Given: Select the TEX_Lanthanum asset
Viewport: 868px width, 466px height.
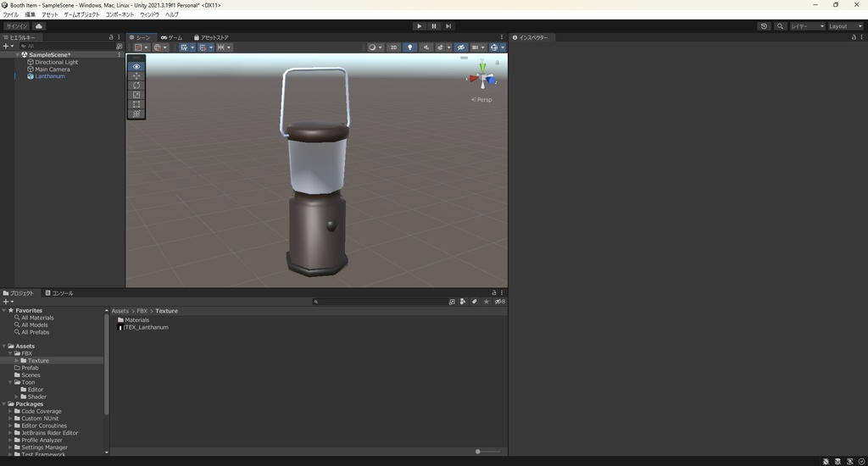Looking at the screenshot, I should point(146,327).
